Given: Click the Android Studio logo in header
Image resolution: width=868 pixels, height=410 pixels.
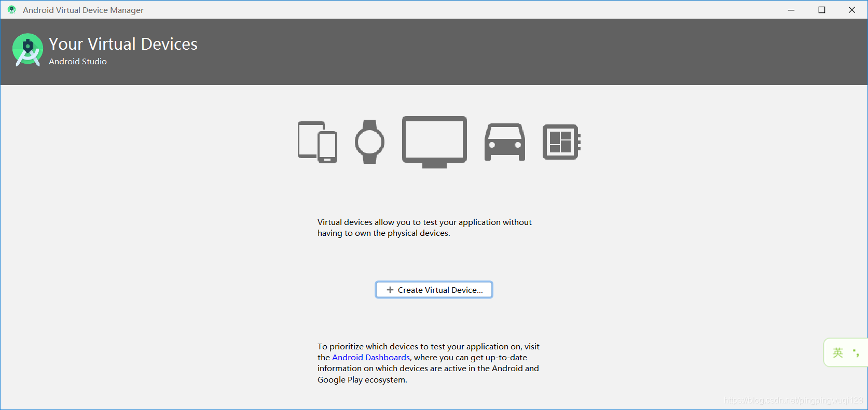Looking at the screenshot, I should tap(27, 50).
